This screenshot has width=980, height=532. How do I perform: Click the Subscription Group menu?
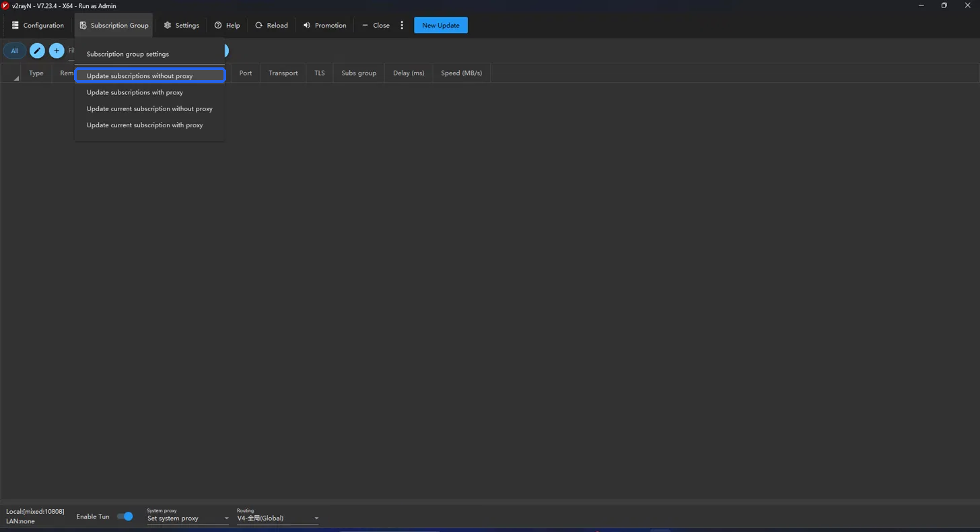(x=114, y=26)
